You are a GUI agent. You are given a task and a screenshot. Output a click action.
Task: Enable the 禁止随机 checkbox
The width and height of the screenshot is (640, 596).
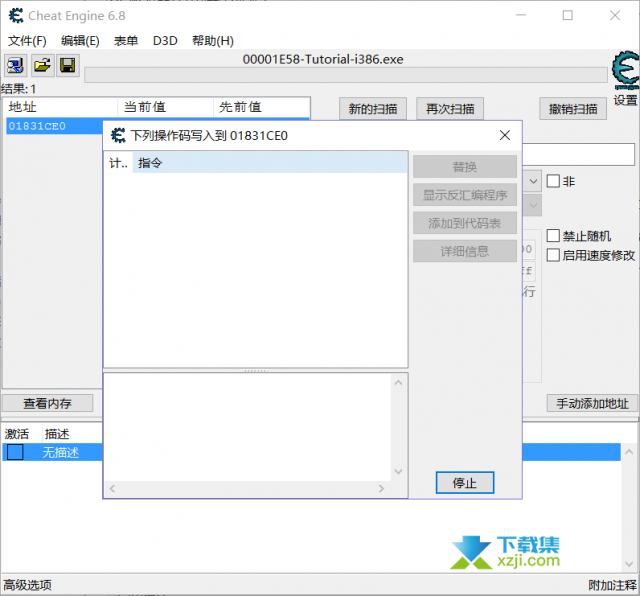coord(553,236)
